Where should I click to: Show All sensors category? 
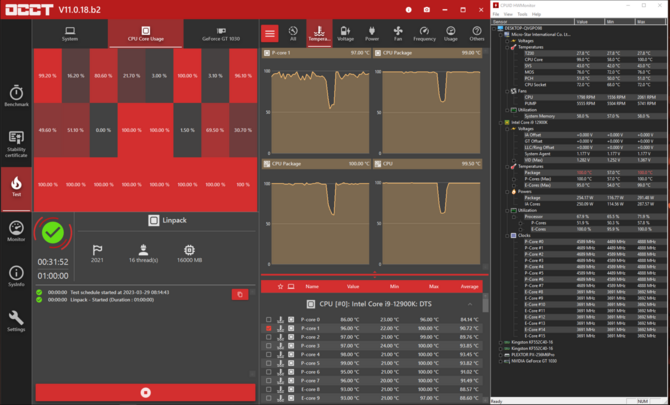(x=293, y=33)
